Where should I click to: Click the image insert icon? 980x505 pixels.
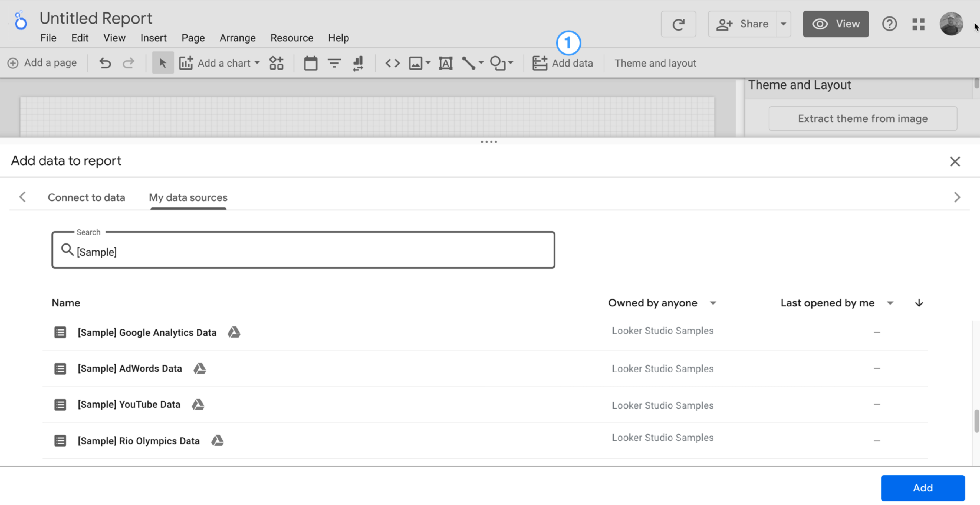pos(417,62)
